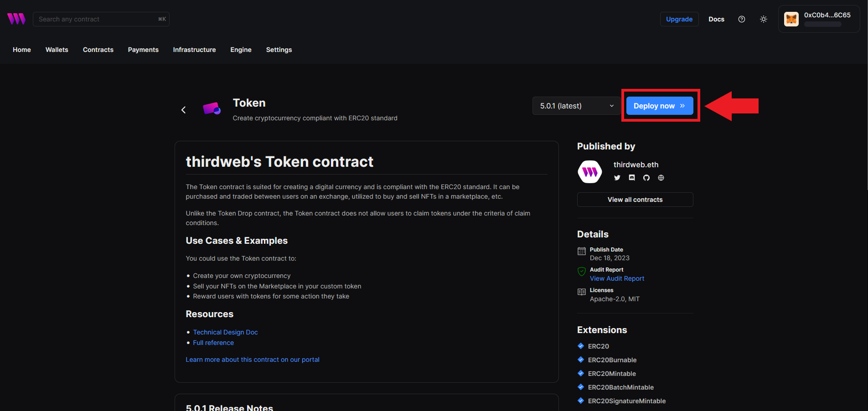The width and height of the screenshot is (868, 411).
Task: Open the Contracts navigation tab
Action: point(98,50)
